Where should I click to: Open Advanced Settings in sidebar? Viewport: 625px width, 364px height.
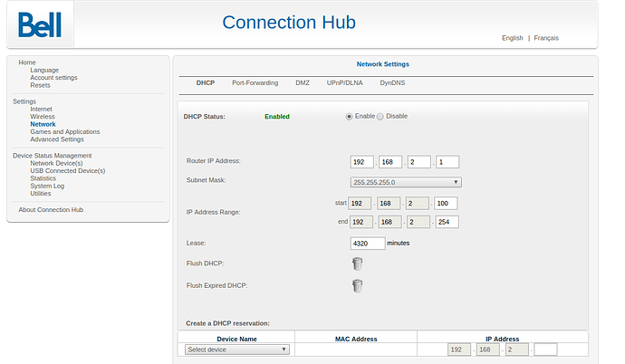click(x=56, y=139)
